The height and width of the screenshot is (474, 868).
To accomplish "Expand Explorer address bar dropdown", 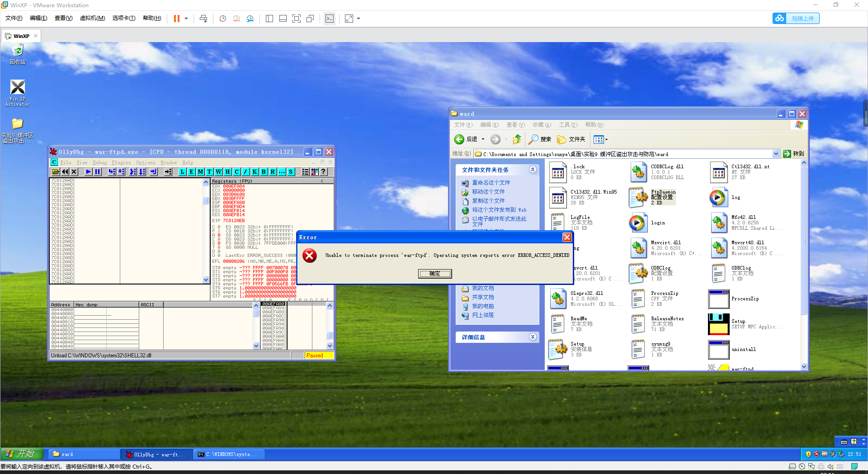I will [776, 154].
